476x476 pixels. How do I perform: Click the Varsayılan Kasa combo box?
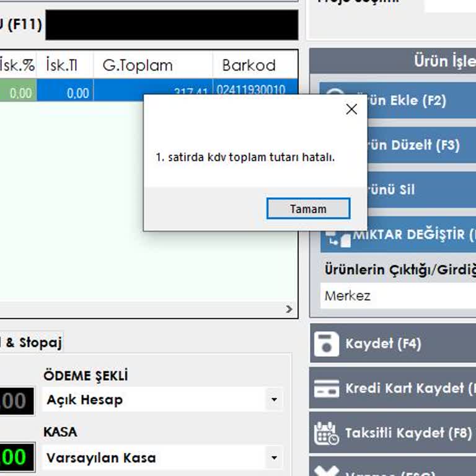[x=162, y=457]
